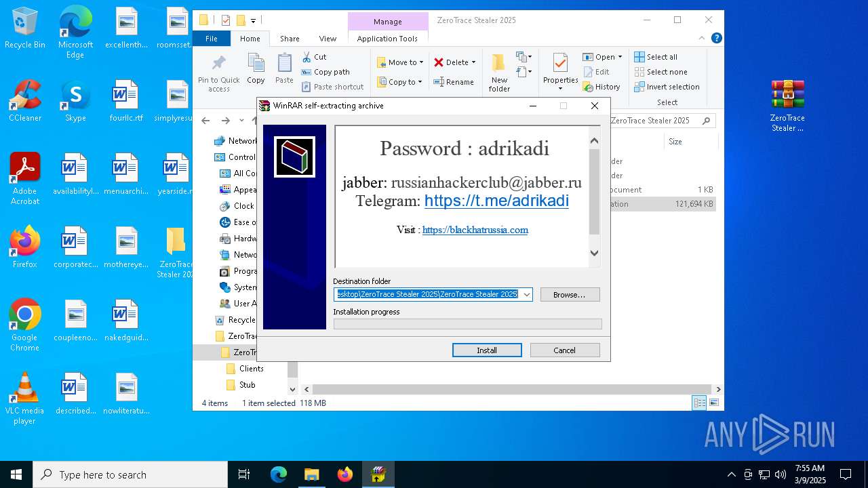Open VLC media player desktop icon
Viewport: 868px width, 488px height.
tap(25, 399)
